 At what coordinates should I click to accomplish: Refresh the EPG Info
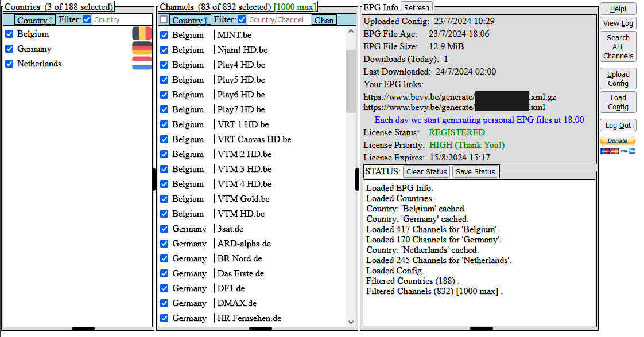click(417, 7)
